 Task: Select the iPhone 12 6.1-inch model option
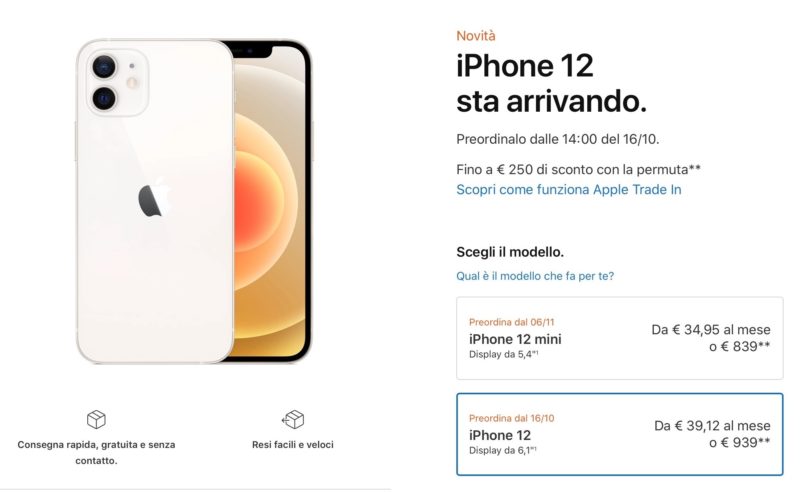(619, 434)
